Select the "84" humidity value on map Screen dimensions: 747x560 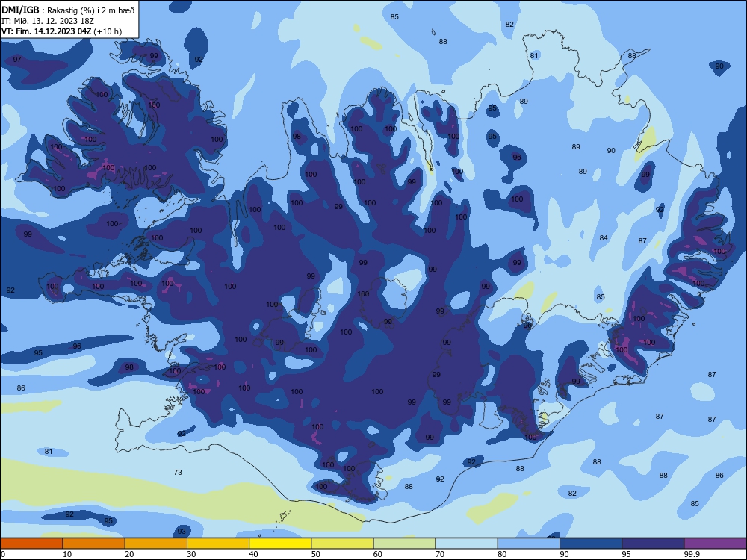tap(604, 237)
